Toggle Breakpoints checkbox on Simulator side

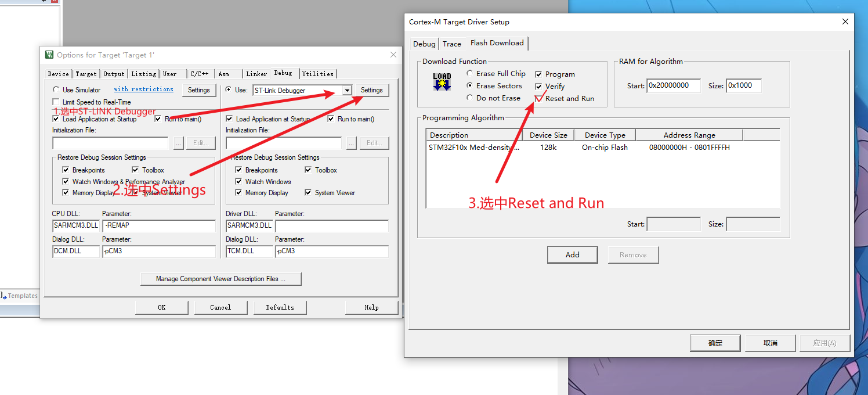click(66, 170)
